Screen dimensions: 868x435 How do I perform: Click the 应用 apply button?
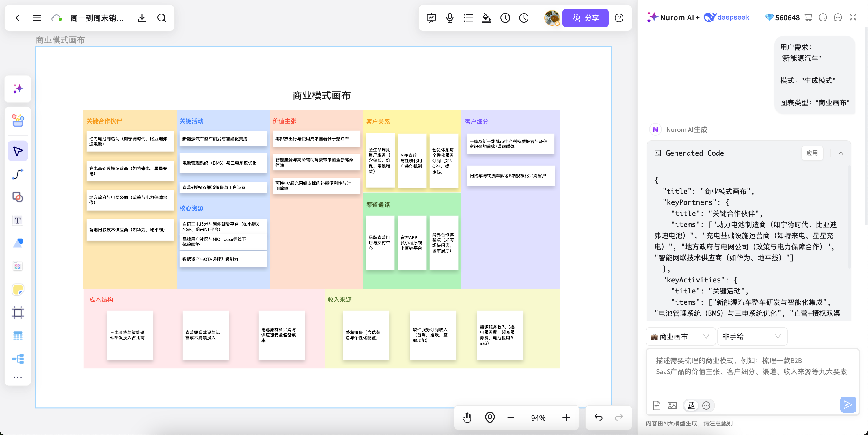[x=812, y=153]
